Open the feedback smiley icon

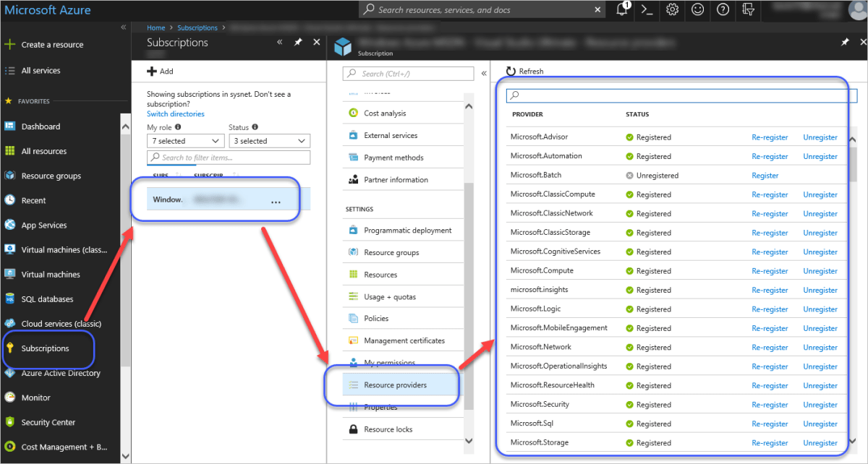click(x=697, y=9)
